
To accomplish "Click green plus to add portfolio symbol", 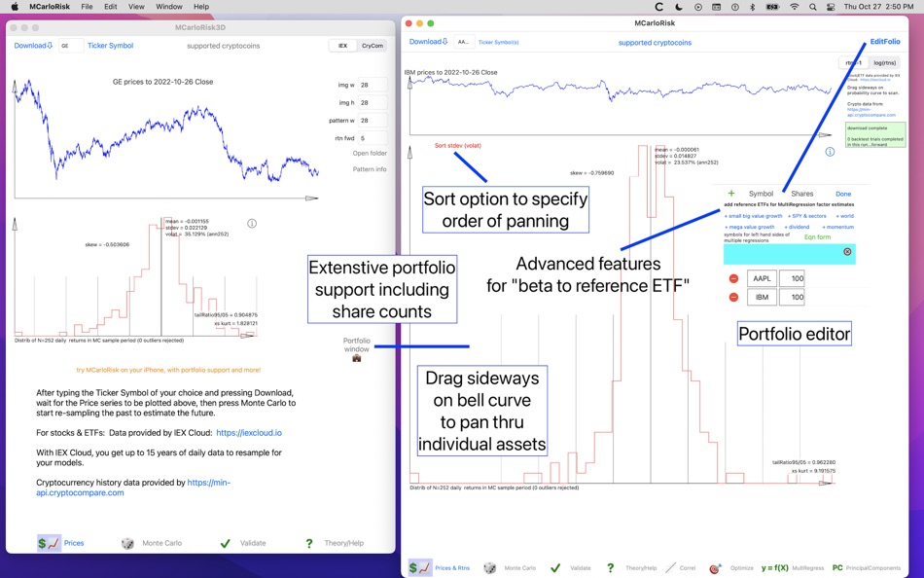I will pyautogui.click(x=731, y=193).
